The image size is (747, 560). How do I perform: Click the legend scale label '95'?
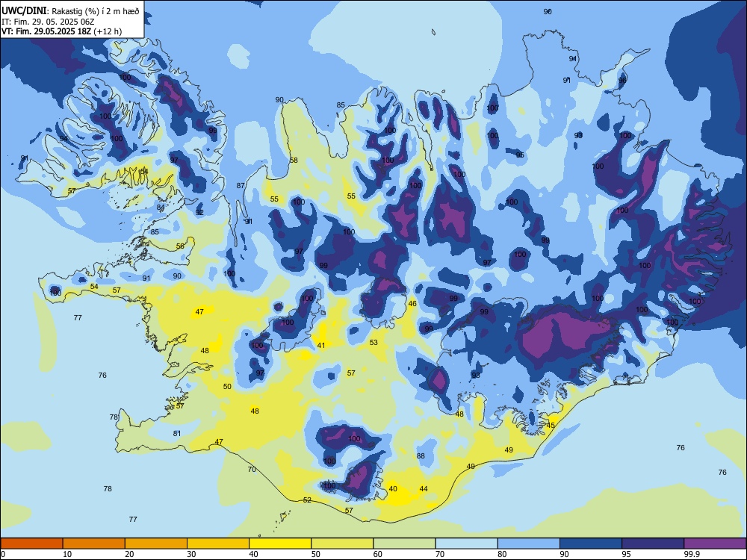[626, 554]
